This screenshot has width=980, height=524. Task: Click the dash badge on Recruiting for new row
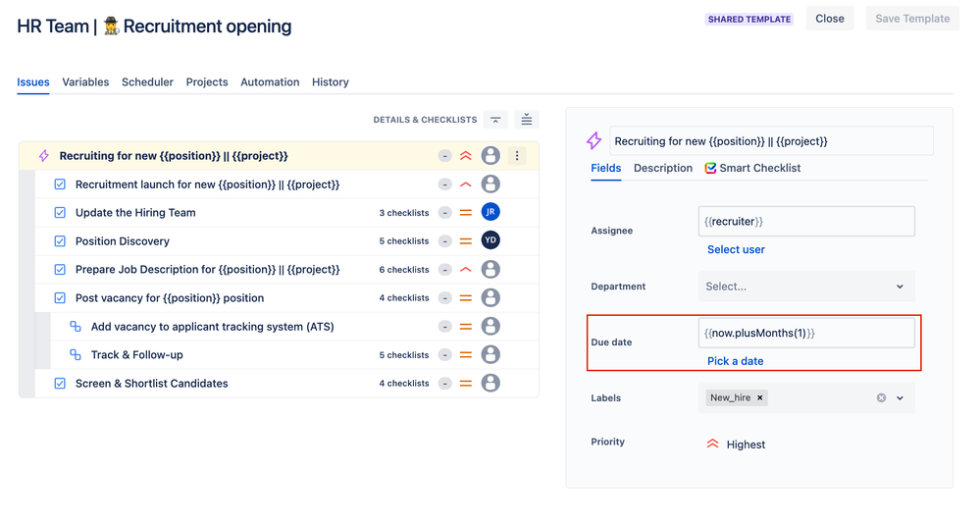coord(444,156)
